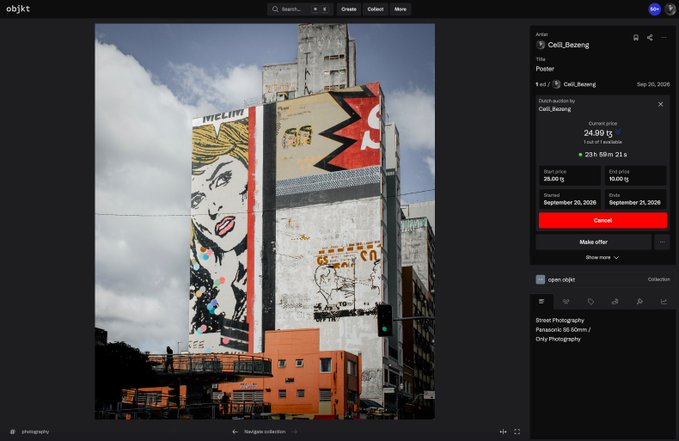Click the countdown timer 23h 59m 21s
Image resolution: width=679 pixels, height=441 pixels.
click(x=606, y=155)
